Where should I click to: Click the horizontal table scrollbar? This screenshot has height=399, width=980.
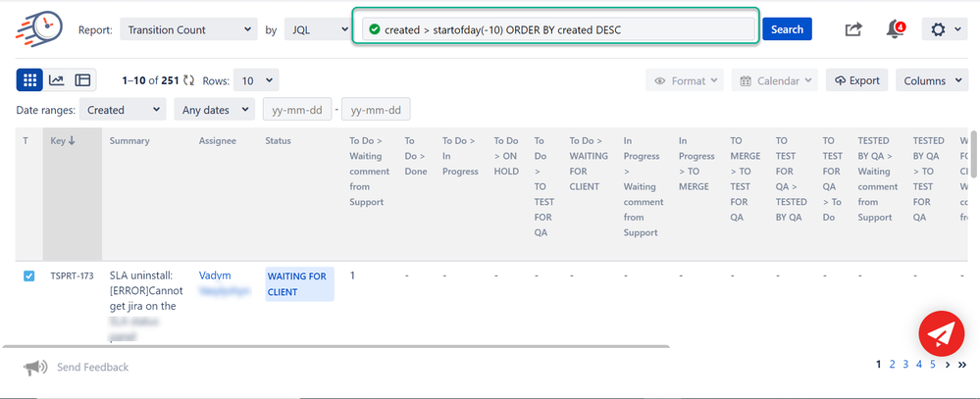(335, 346)
